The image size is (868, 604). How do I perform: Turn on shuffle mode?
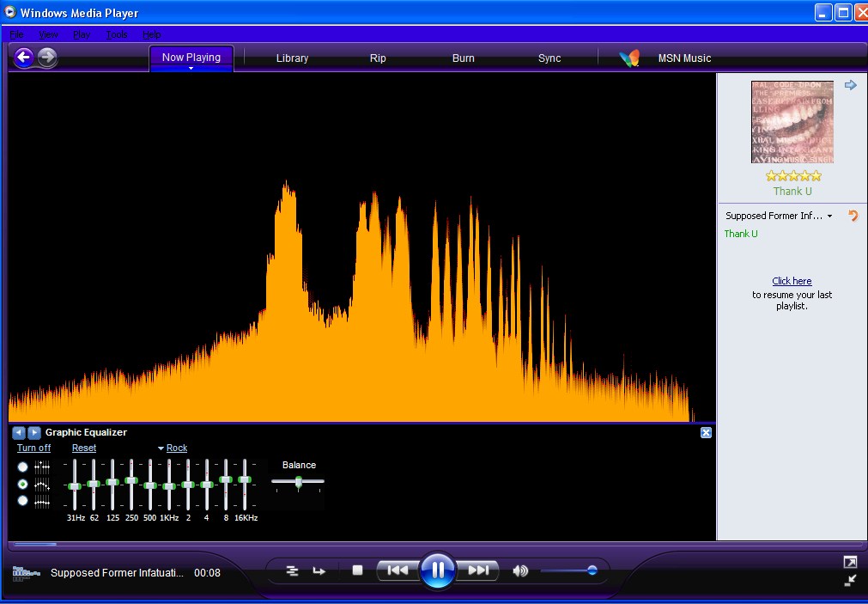pos(292,570)
